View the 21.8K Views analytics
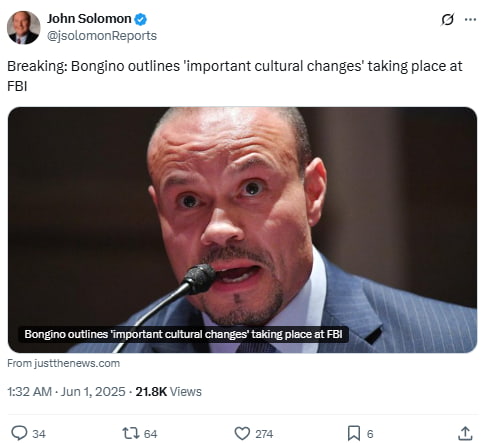The height and width of the screenshot is (443, 481). 168,391
